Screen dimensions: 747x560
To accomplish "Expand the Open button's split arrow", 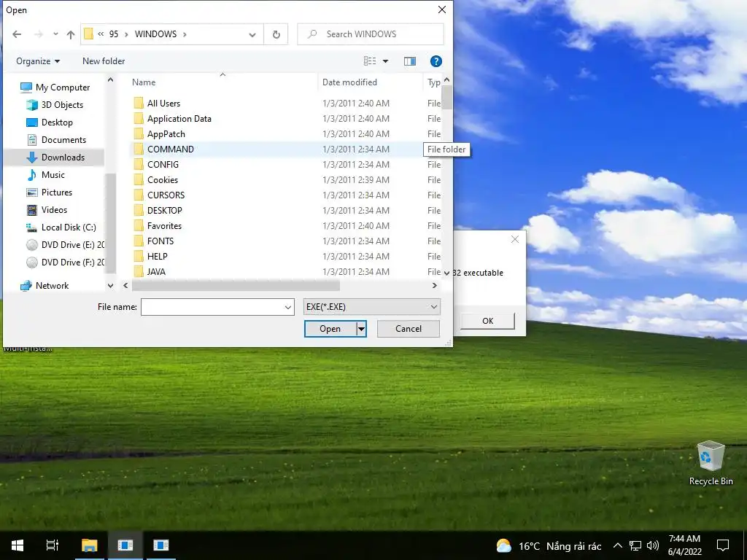I will tap(362, 329).
